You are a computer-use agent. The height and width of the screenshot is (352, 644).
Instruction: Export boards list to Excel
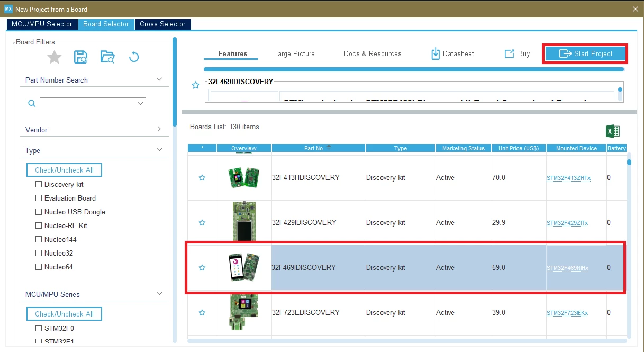613,131
